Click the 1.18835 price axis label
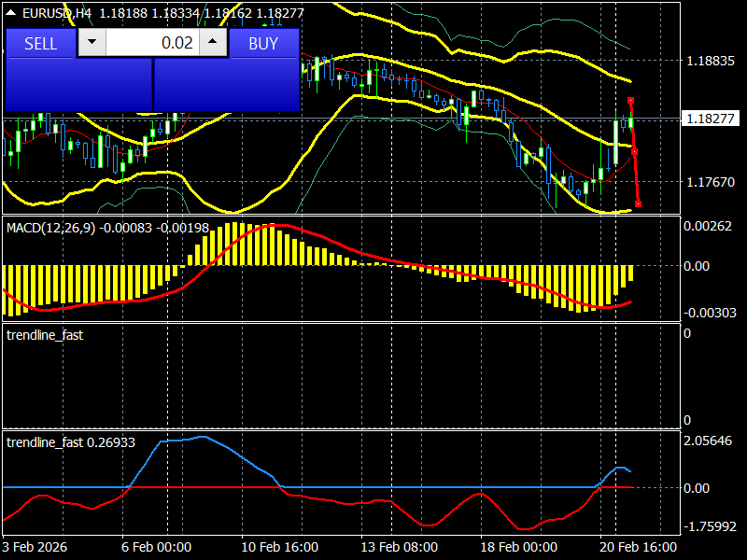This screenshot has height=560, width=747. click(711, 61)
